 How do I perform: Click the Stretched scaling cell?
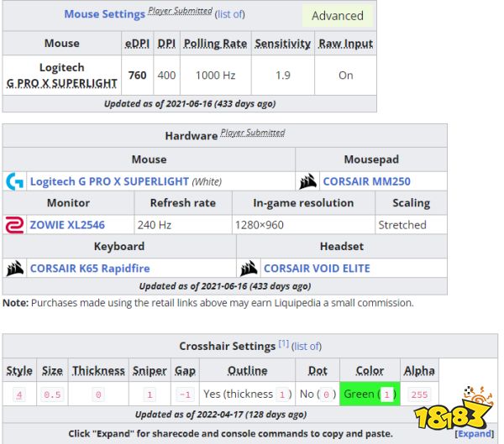point(411,225)
